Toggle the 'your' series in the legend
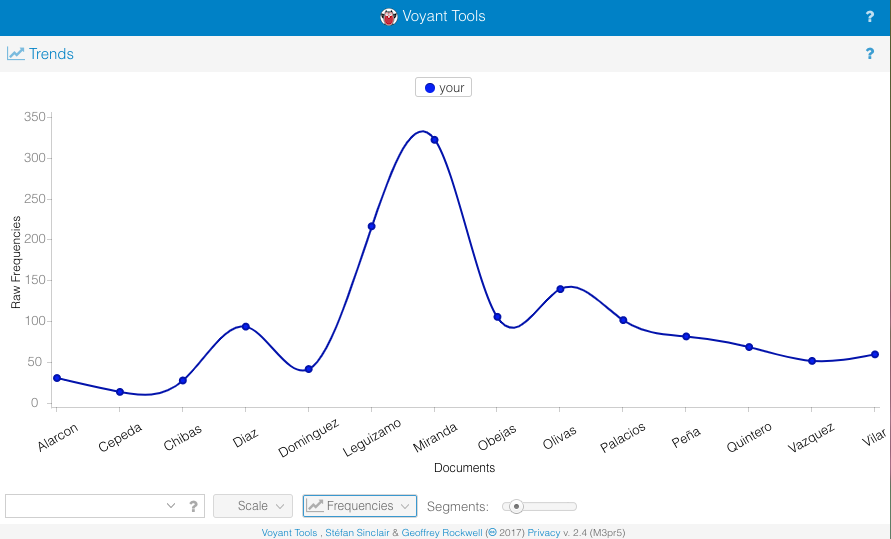Screen dimensions: 891x539 point(444,87)
